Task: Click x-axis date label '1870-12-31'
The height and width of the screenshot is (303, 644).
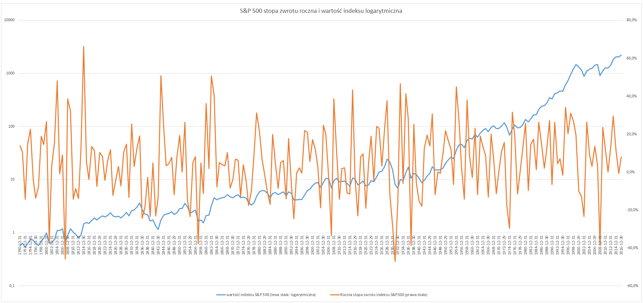Action: coord(233,245)
